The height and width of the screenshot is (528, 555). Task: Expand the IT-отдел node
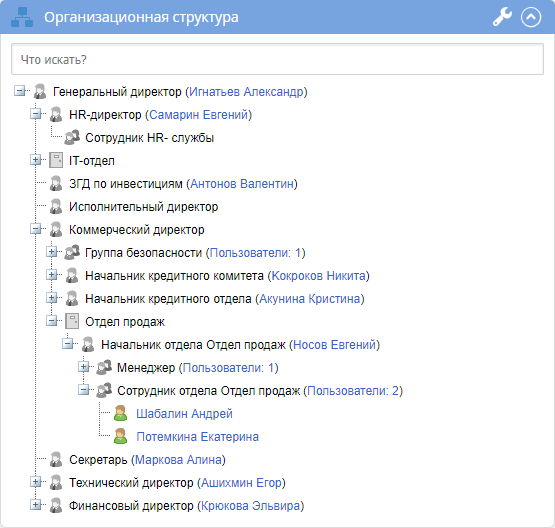[35, 160]
